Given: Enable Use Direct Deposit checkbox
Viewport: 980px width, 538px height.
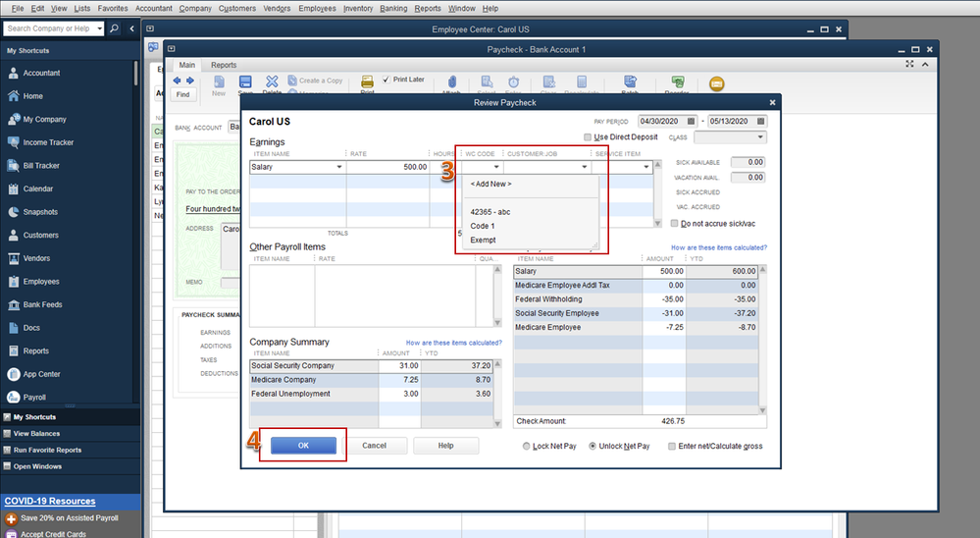Looking at the screenshot, I should point(588,137).
